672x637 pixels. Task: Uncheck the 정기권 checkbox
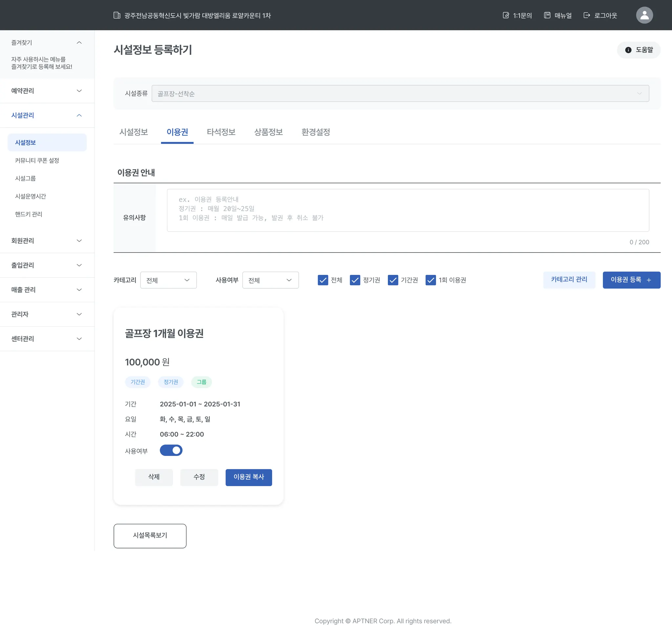[355, 280]
